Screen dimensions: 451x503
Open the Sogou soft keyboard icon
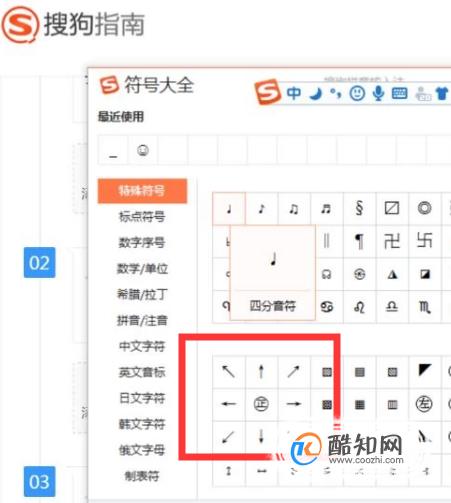point(399,93)
